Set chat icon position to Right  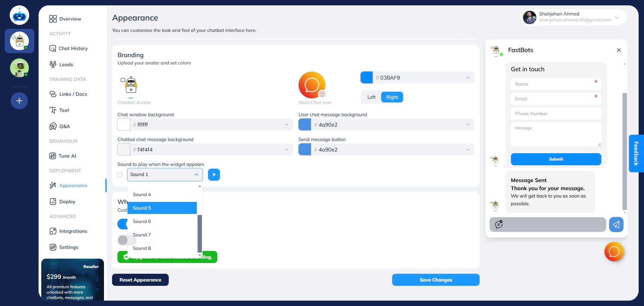coord(392,97)
